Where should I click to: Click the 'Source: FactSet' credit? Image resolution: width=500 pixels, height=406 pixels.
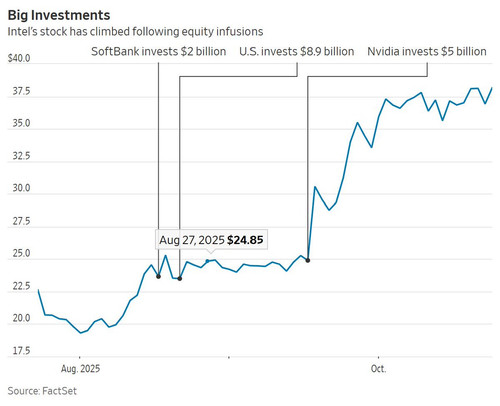(x=42, y=391)
